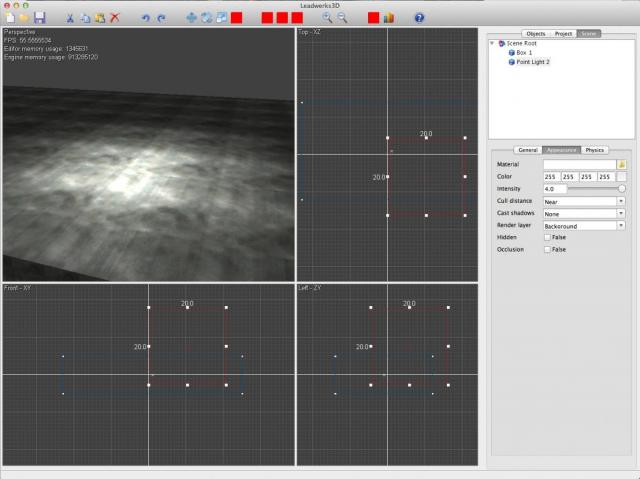Open the Cull distance dropdown
Screen dimensions: 640x479
click(x=620, y=201)
